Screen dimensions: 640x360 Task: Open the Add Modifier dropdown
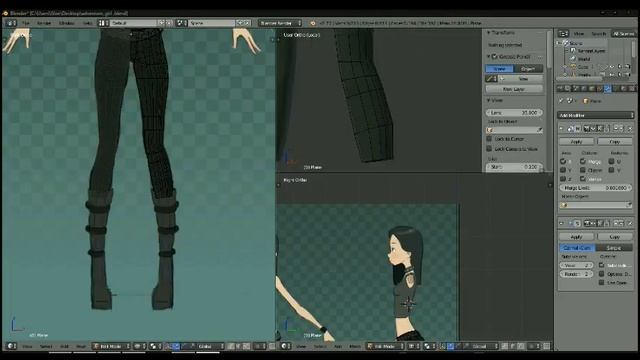click(596, 116)
